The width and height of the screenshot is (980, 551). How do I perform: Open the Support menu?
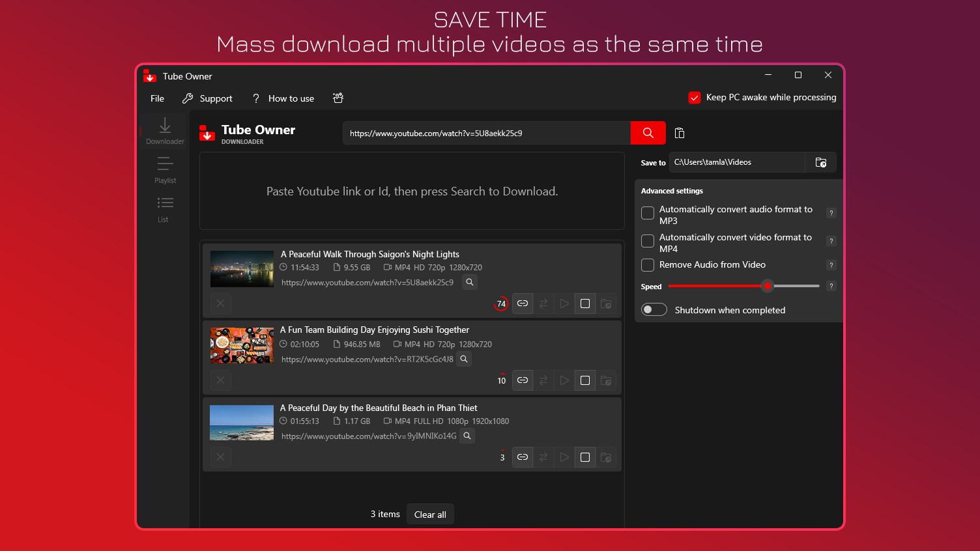207,98
